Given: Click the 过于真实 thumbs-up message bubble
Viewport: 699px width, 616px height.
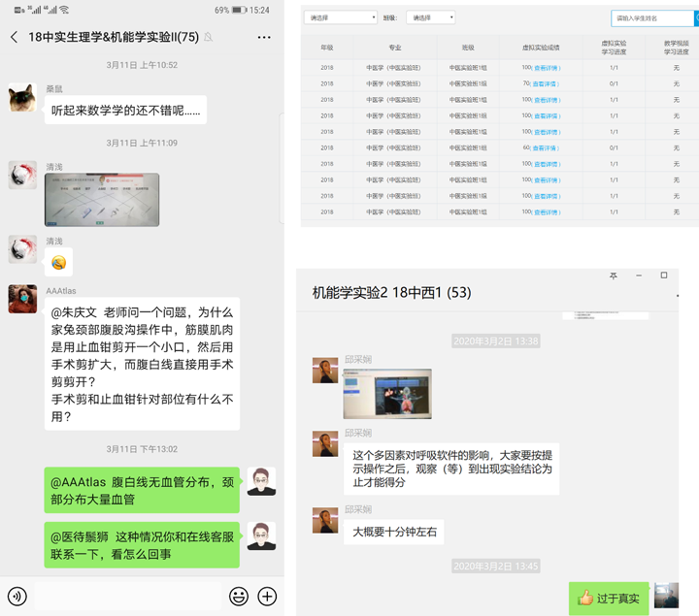Looking at the screenshot, I should 609,599.
